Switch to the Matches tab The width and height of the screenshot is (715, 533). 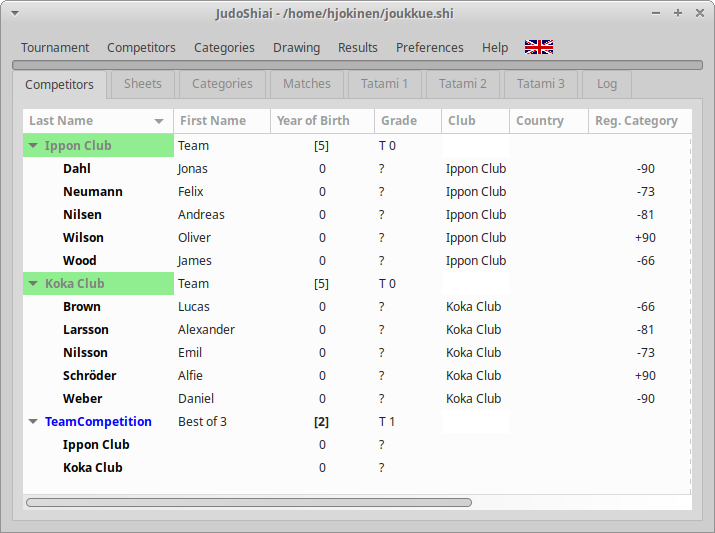coord(306,84)
